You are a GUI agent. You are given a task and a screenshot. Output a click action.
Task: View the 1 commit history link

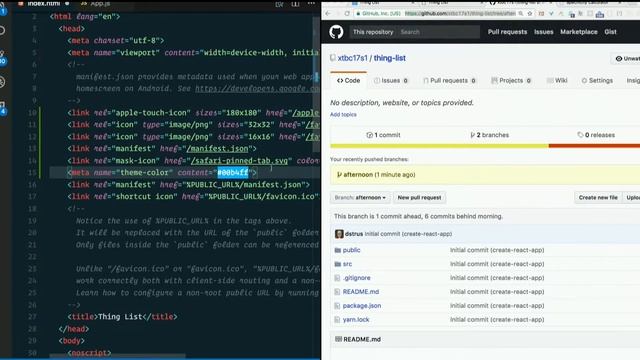(x=383, y=135)
